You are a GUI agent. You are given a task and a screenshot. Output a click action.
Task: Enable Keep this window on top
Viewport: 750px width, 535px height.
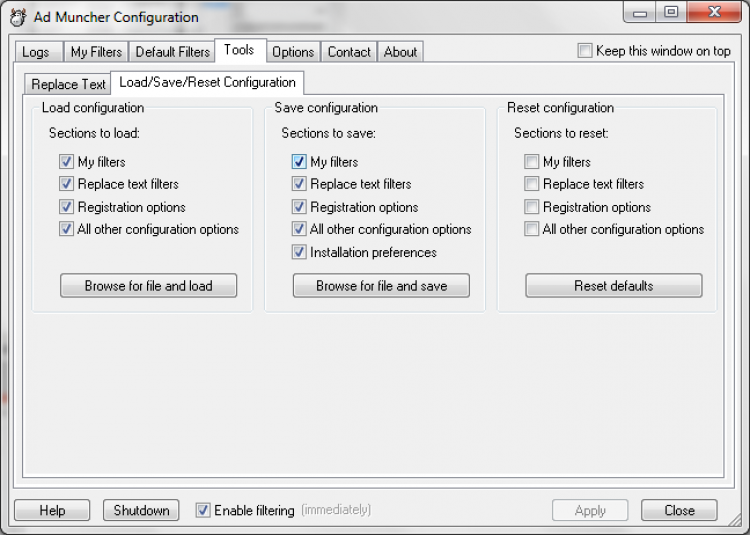point(585,51)
